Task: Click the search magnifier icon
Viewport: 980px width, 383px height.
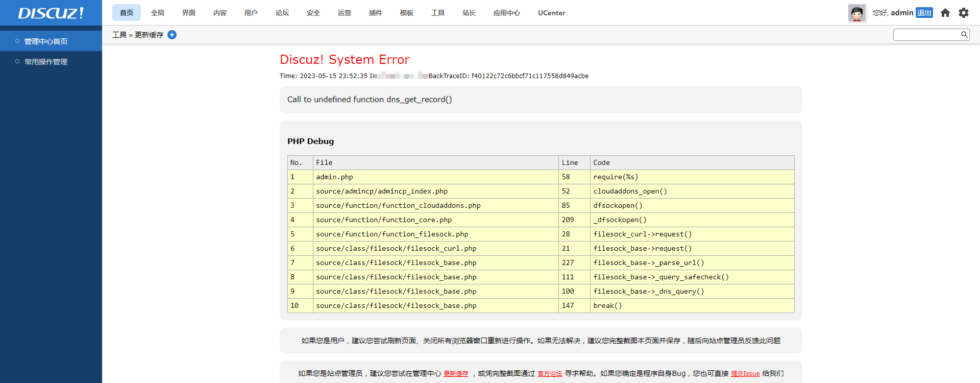Action: pyautogui.click(x=964, y=34)
